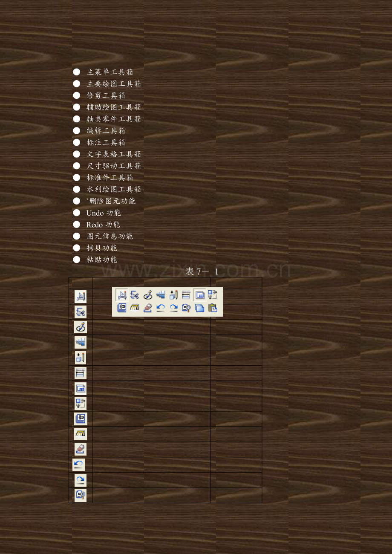Click the '粘贴功能' bullet item
Viewport: 392px width, 554px height.
(102, 259)
